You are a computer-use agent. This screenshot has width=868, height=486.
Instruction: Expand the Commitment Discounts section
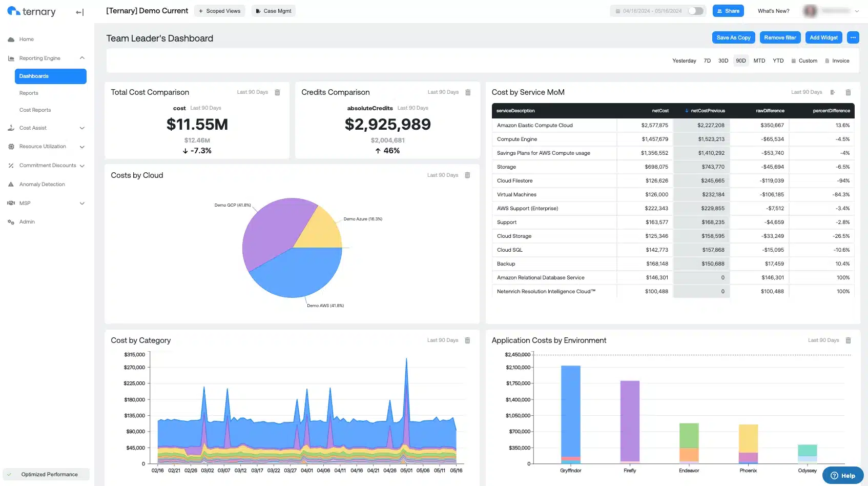click(x=82, y=166)
